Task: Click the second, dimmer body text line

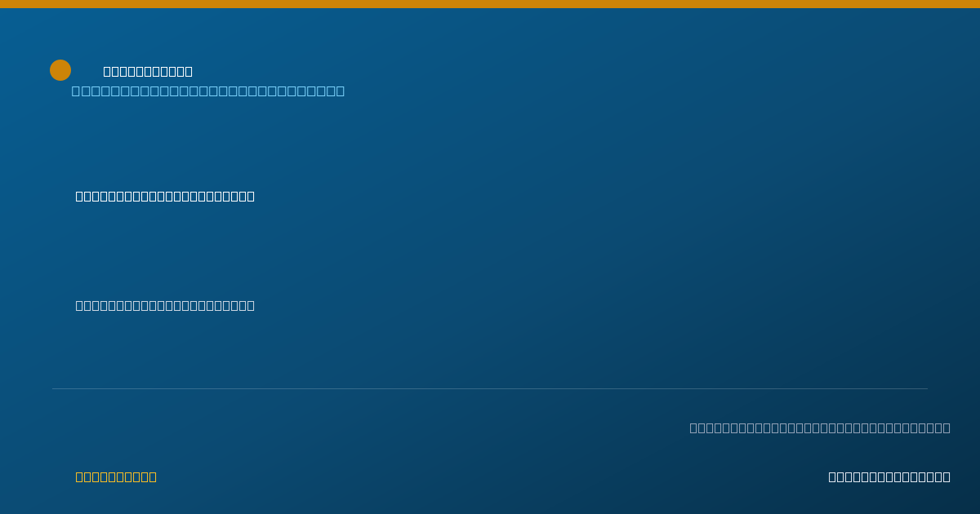Action: [x=165, y=305]
